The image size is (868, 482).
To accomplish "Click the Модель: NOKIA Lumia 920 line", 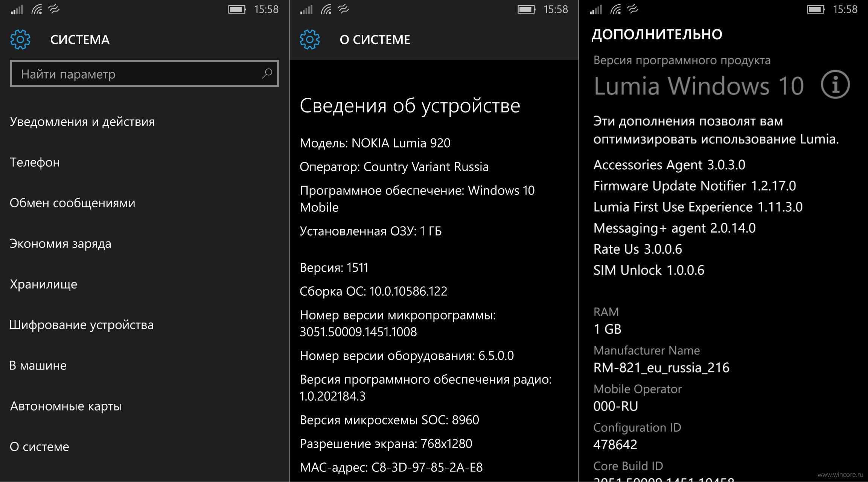I will coord(375,143).
